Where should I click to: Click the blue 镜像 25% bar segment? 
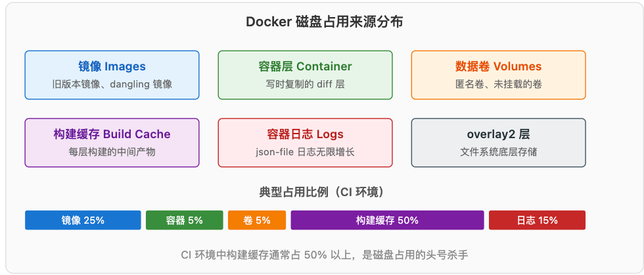[83, 220]
